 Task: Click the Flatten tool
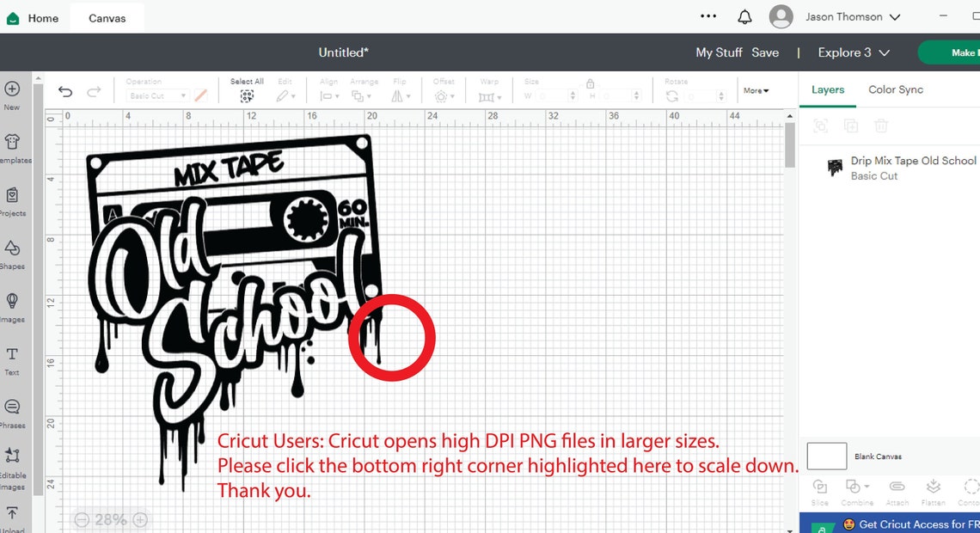(x=933, y=493)
